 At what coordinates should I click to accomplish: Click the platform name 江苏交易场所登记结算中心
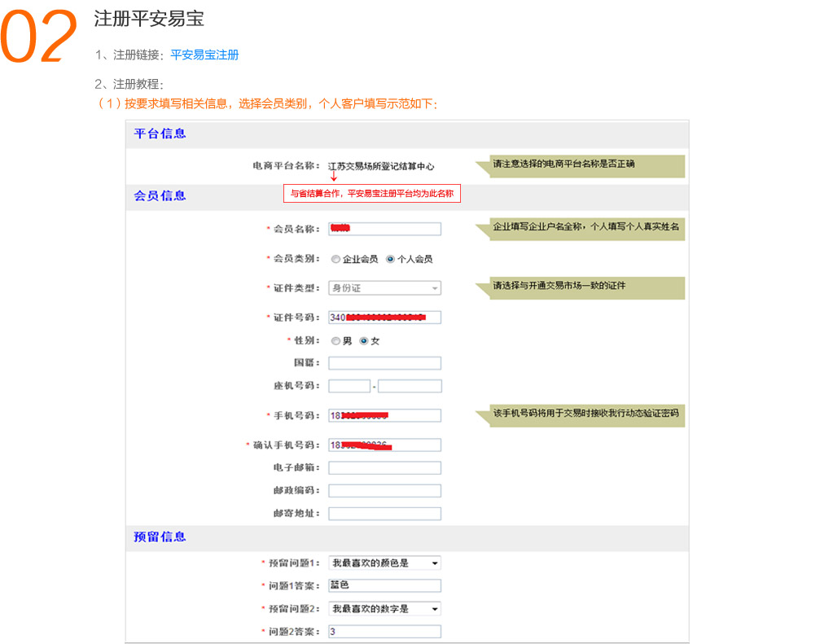coord(381,166)
